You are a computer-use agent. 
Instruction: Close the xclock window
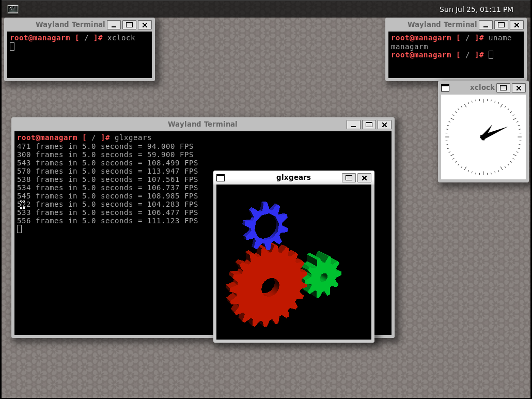pos(519,88)
